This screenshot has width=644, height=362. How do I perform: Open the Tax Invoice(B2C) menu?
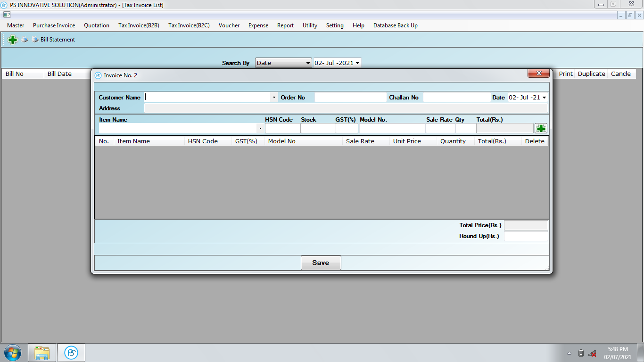(189, 25)
